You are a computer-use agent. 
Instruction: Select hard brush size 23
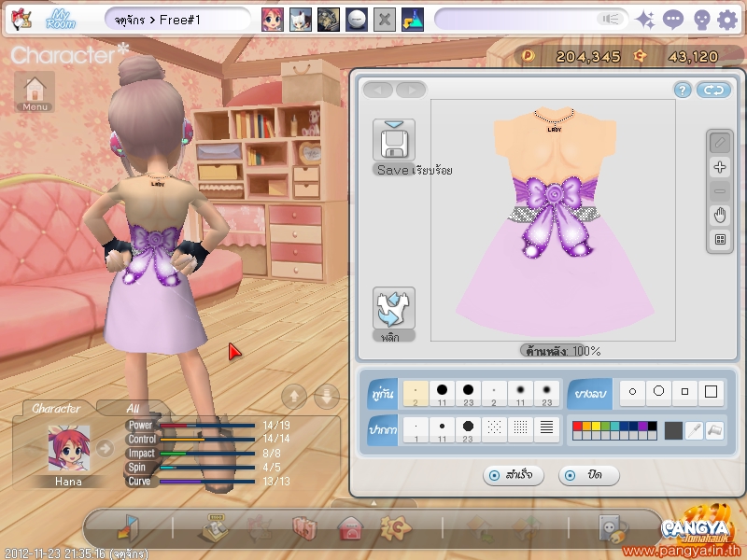point(468,393)
